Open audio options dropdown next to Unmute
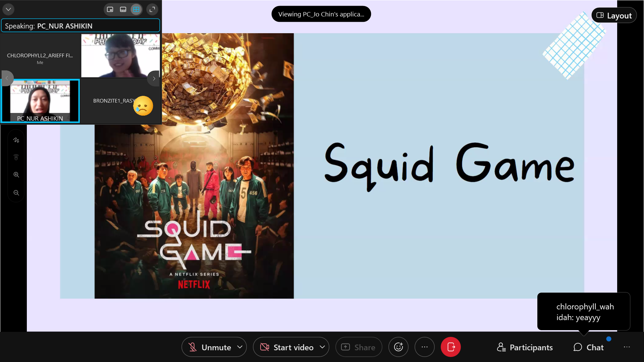 point(240,347)
